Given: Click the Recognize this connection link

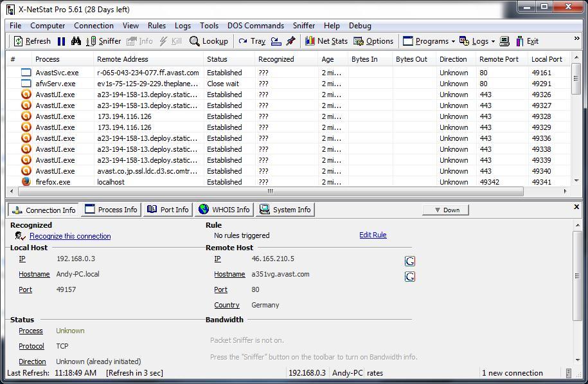Looking at the screenshot, I should 69,235.
